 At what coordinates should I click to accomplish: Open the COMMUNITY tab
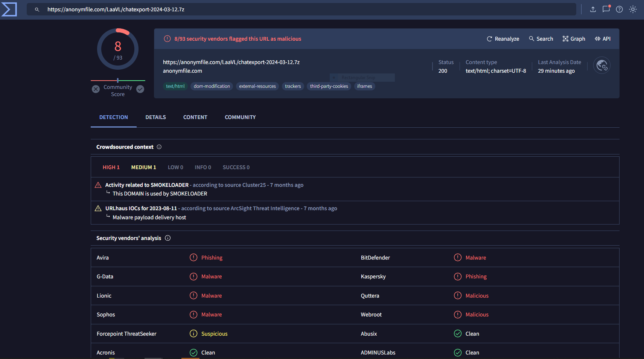point(240,117)
